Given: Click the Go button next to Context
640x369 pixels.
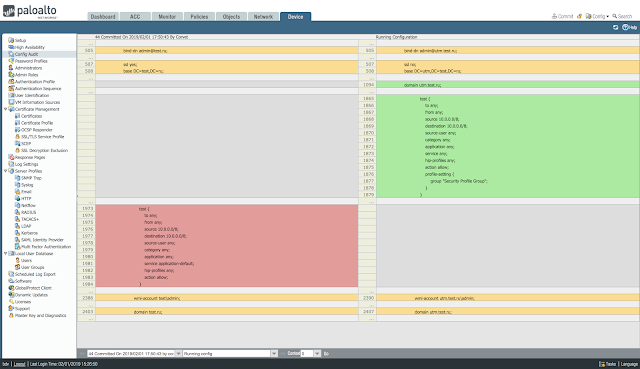Looking at the screenshot, I should tap(326, 353).
